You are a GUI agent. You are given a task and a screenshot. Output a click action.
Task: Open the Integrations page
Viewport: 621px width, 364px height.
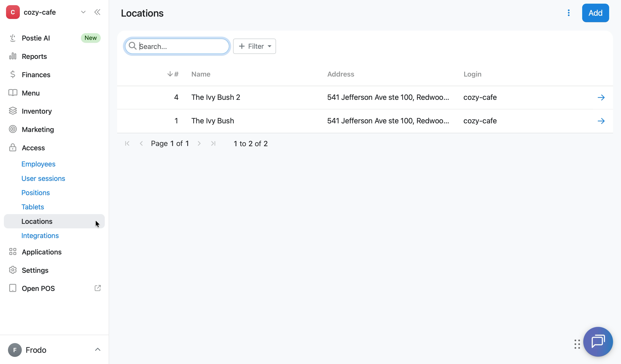(x=40, y=236)
